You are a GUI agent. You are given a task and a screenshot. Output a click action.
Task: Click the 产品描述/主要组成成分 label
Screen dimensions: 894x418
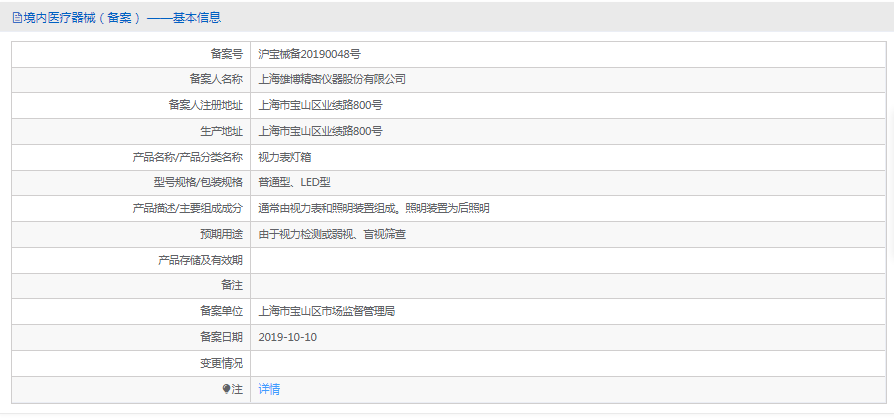(x=188, y=209)
